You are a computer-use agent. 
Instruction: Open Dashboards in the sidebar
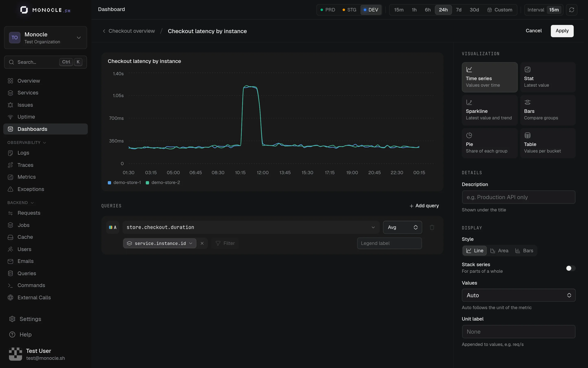(x=46, y=129)
